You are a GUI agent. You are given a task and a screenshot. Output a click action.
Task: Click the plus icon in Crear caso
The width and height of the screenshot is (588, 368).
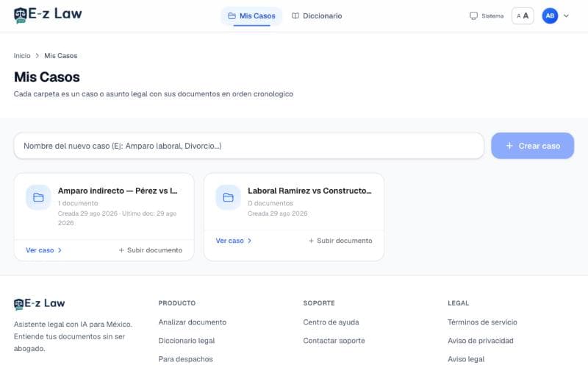coord(509,146)
